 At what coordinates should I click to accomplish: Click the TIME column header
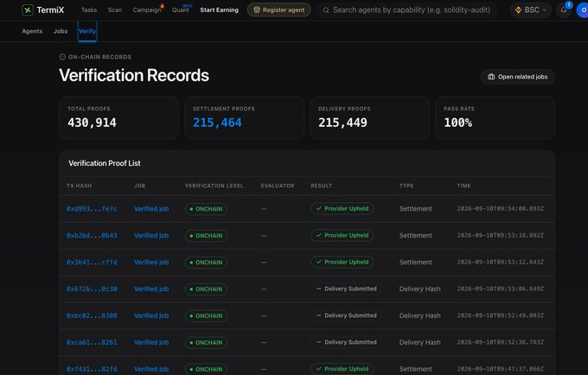point(463,186)
